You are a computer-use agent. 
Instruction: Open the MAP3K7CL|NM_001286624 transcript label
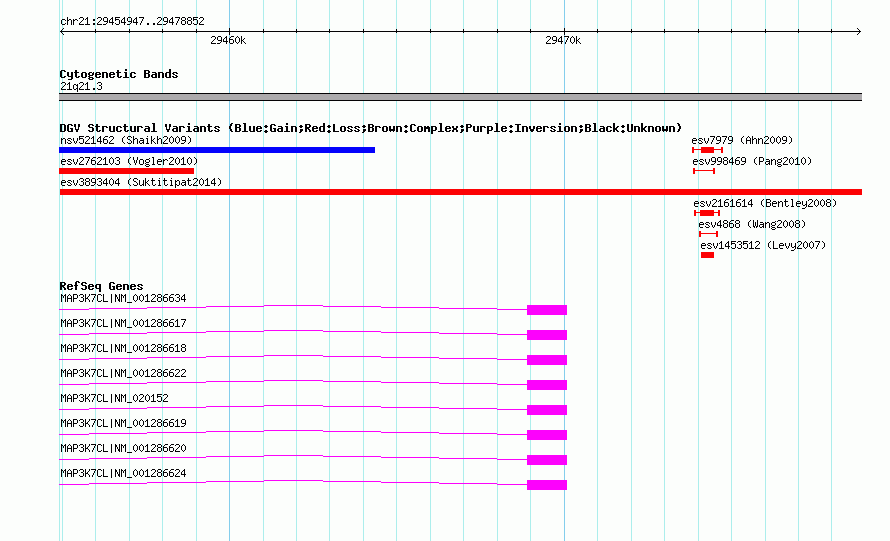click(x=123, y=473)
